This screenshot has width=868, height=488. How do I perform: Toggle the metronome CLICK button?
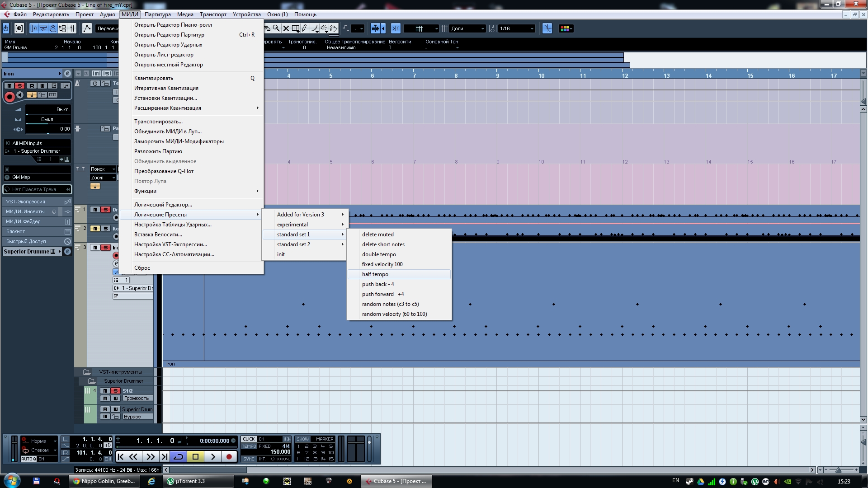[x=249, y=439]
